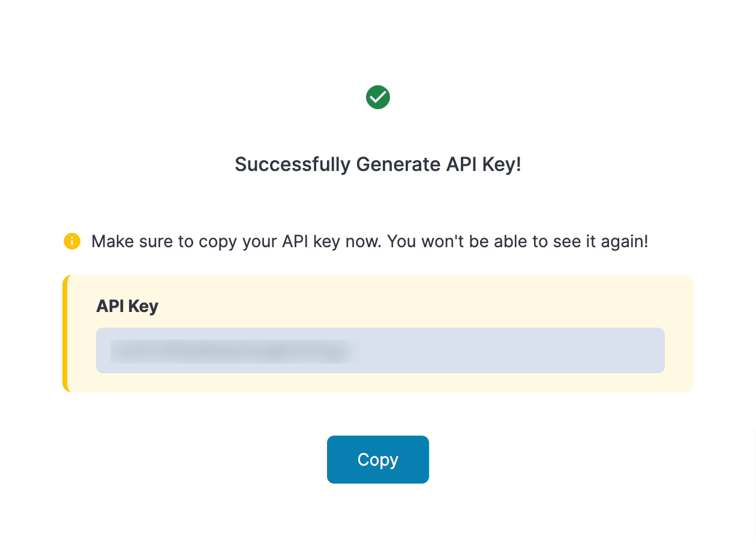Click the "You won't be able to see it again!" sentence
This screenshot has height=558, width=756.
[517, 242]
